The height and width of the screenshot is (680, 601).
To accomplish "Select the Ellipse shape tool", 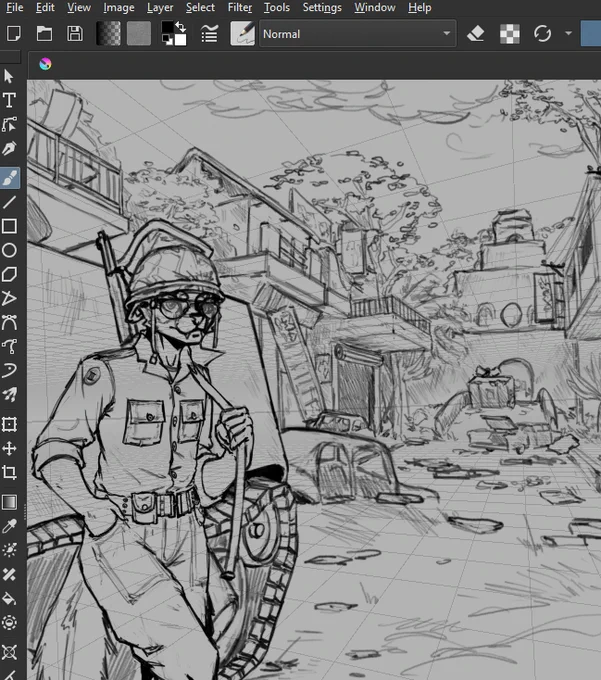I will [x=9, y=251].
